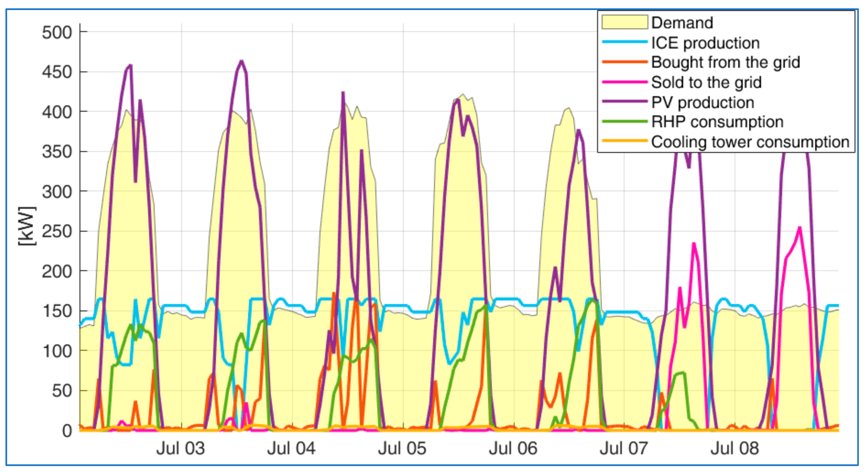Viewport: 868px width, 472px height.
Task: Click the Jul 05 x-axis label
Action: pos(402,449)
